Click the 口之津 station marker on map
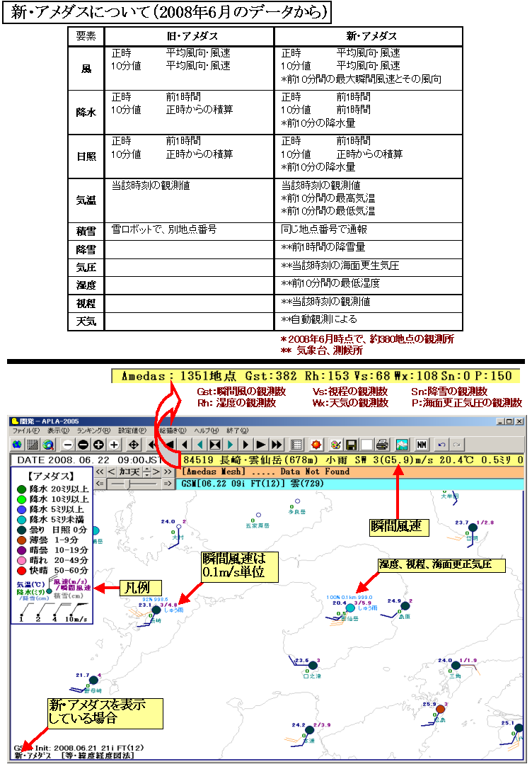Viewport: 532px width, 769px height. pyautogui.click(x=313, y=666)
